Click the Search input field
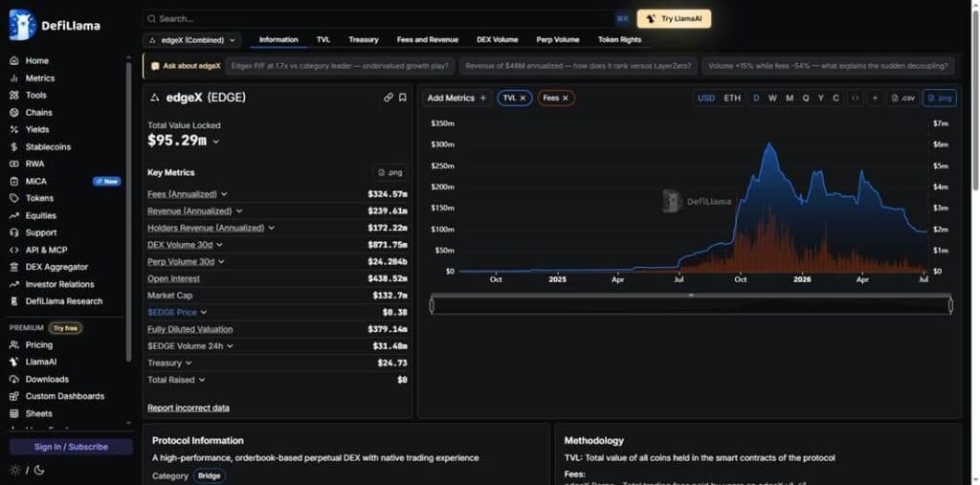 387,19
